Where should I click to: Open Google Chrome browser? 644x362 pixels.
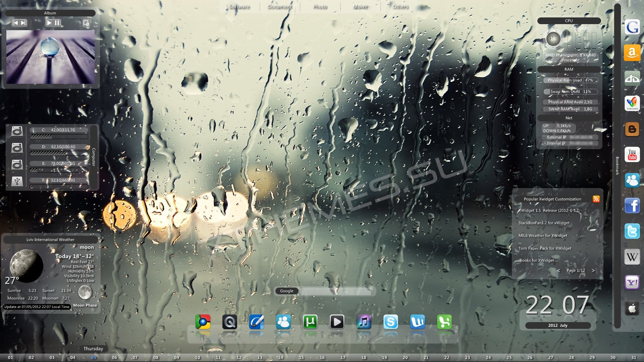click(x=202, y=322)
